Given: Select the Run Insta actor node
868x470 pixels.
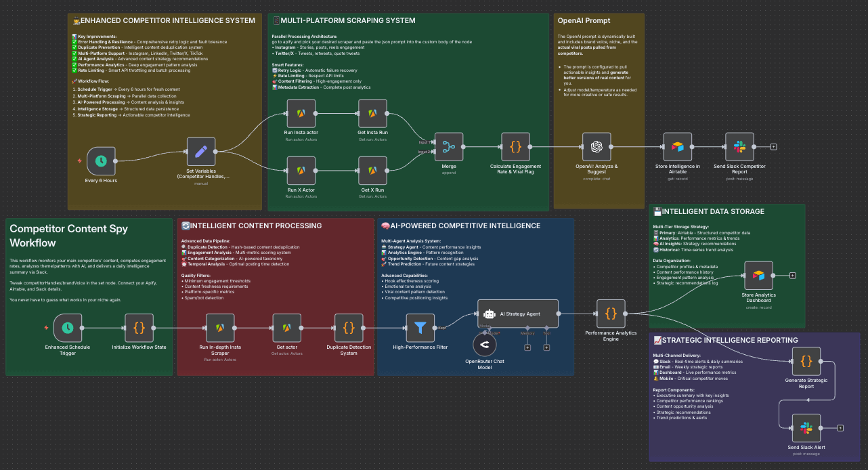Looking at the screenshot, I should click(x=301, y=113).
